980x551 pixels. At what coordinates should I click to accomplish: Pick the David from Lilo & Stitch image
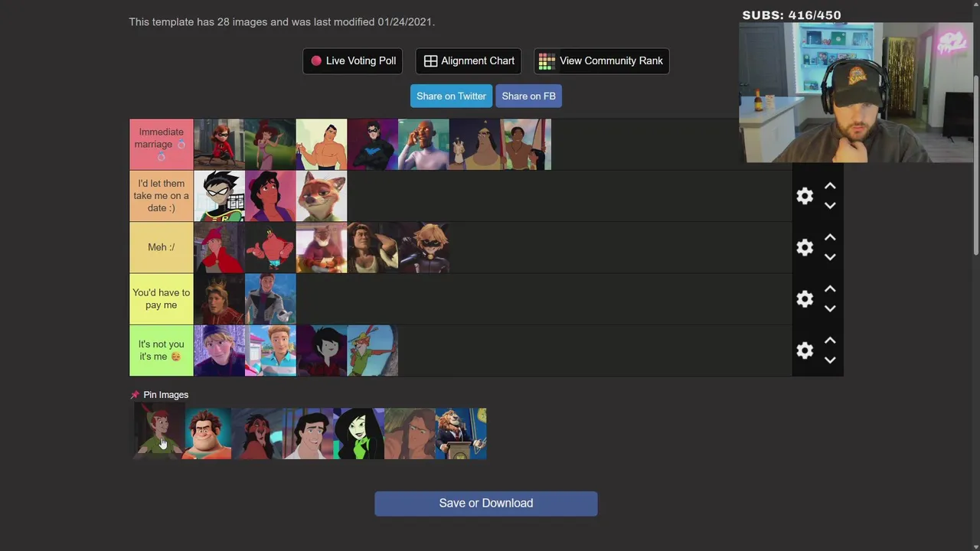[x=526, y=145]
